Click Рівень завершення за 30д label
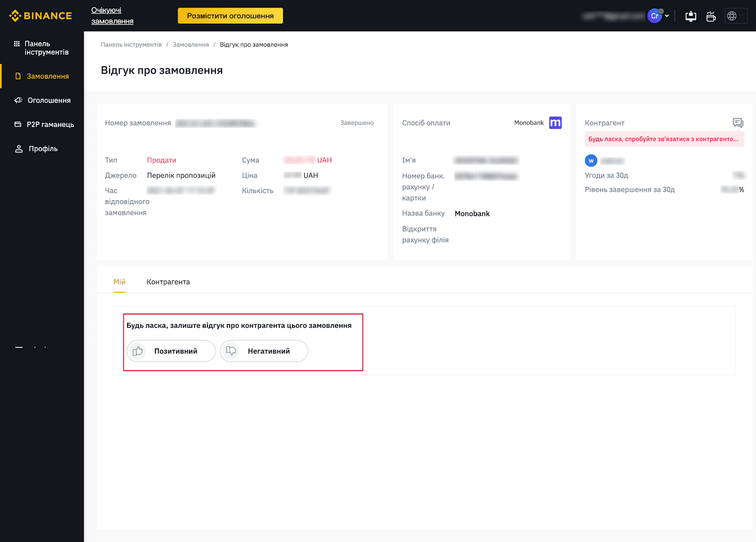The height and width of the screenshot is (542, 756). [x=630, y=189]
